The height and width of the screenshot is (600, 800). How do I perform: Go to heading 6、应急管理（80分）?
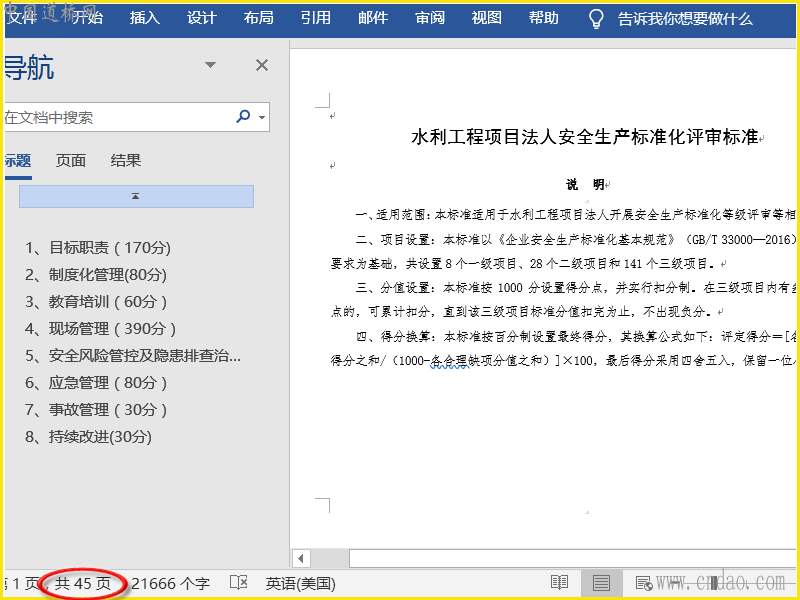point(96,383)
